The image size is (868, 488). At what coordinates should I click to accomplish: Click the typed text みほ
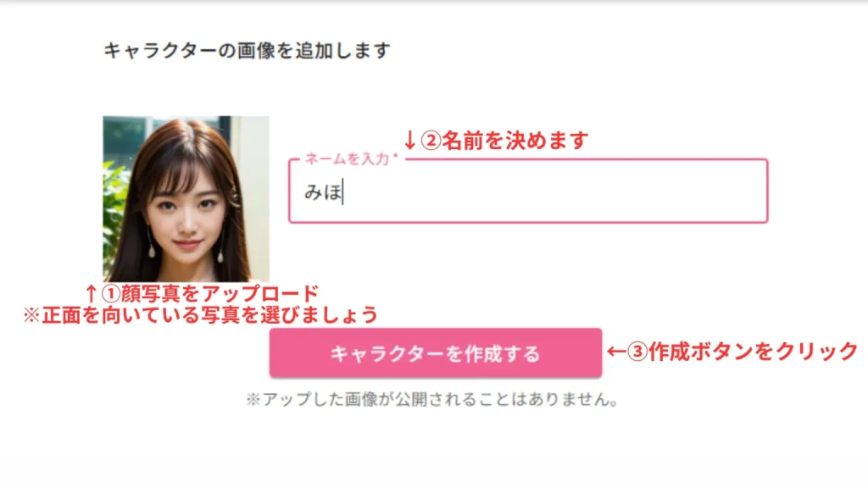coord(323,192)
